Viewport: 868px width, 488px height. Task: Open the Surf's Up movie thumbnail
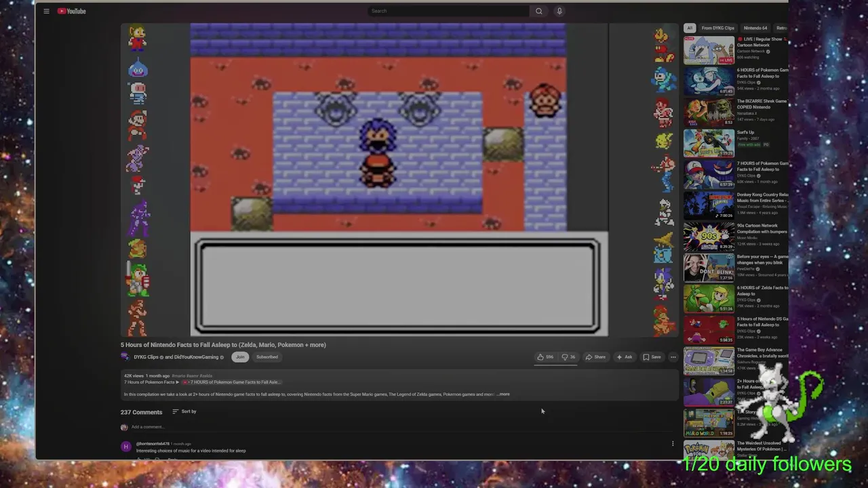[709, 144]
